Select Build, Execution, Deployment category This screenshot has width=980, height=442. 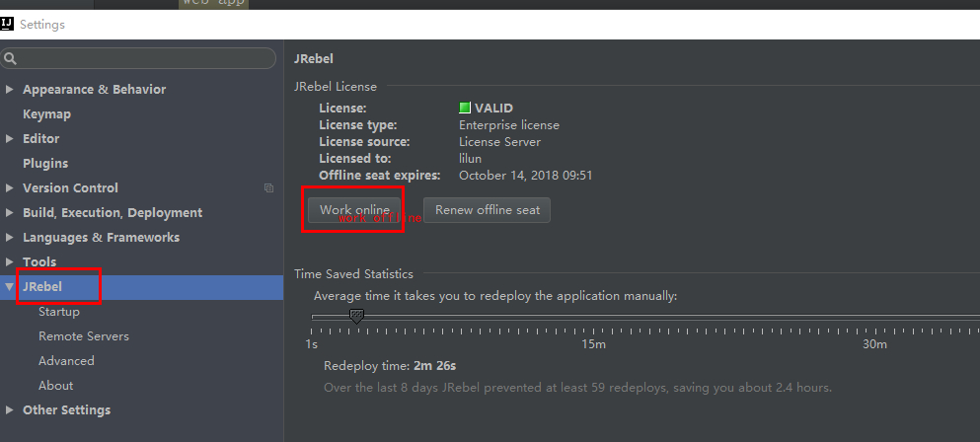point(113,213)
